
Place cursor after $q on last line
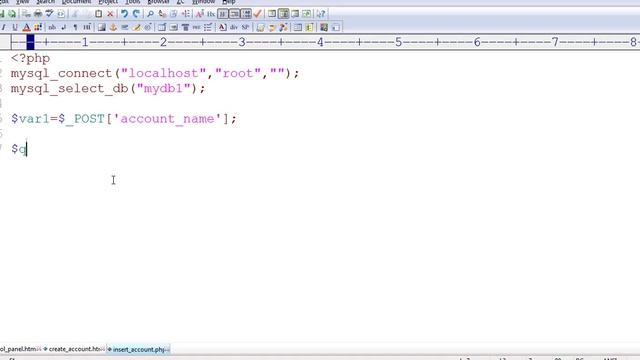[x=27, y=149]
